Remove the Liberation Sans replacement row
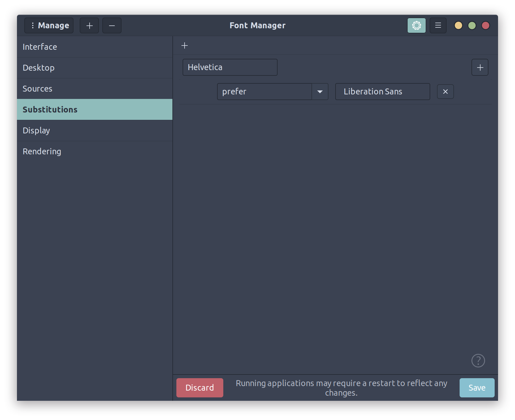This screenshot has width=515, height=420. click(445, 92)
